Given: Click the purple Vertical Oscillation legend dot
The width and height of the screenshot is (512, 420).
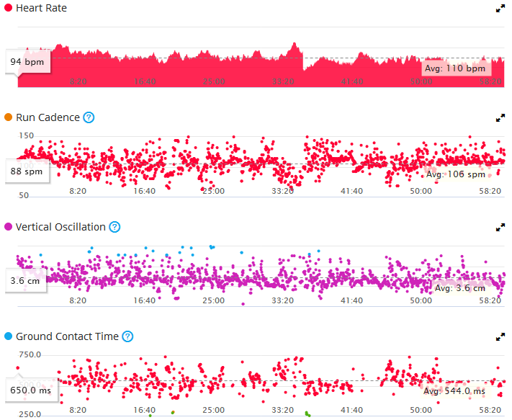Looking at the screenshot, I should 8,227.
